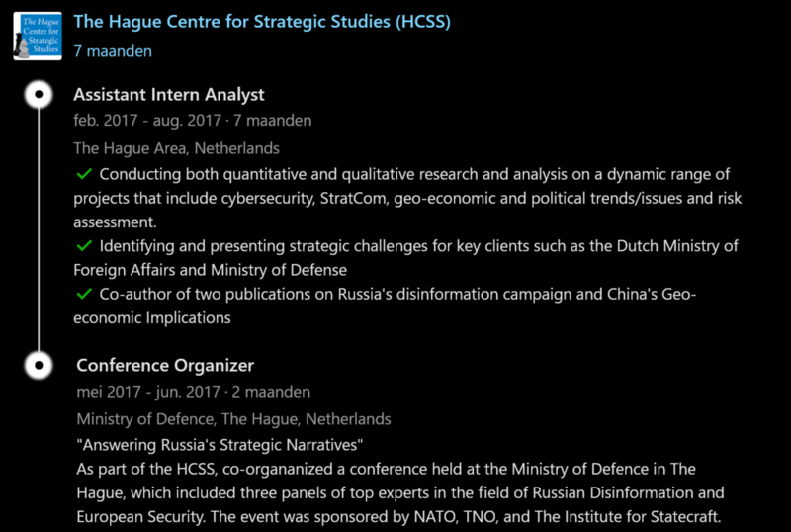
Task: Click the 'economic Implications' text line
Action: click(152, 318)
